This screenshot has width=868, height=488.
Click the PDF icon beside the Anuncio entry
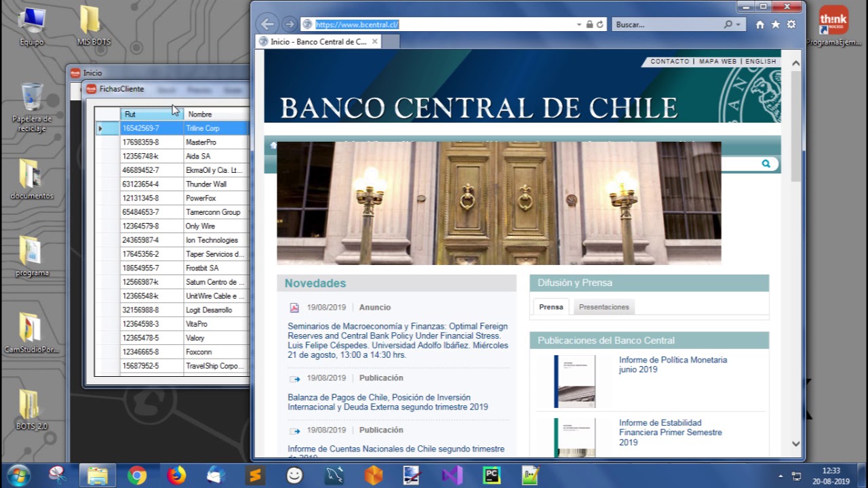tap(294, 308)
